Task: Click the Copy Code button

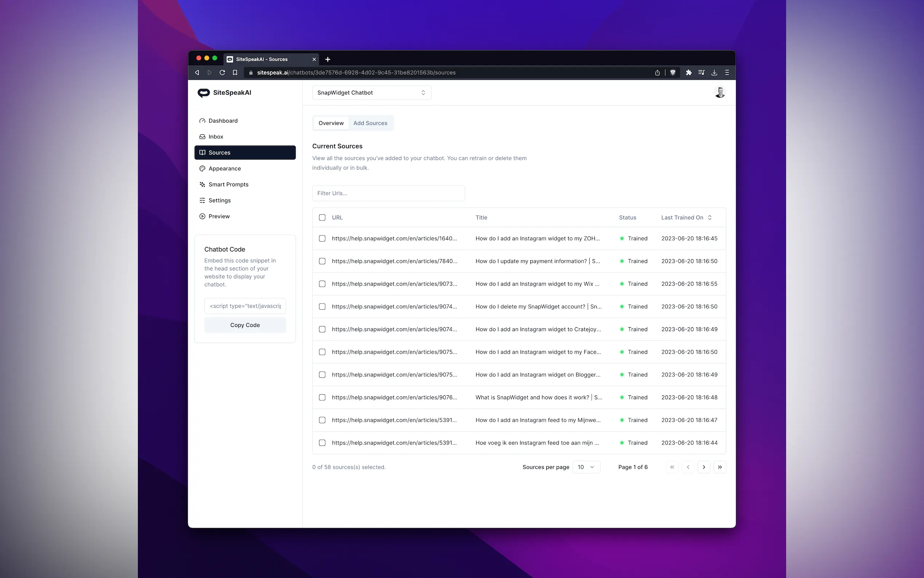Action: (x=245, y=325)
